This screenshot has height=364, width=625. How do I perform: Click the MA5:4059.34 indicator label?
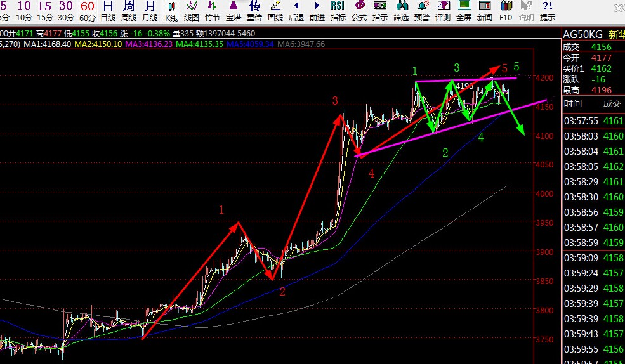coord(251,44)
